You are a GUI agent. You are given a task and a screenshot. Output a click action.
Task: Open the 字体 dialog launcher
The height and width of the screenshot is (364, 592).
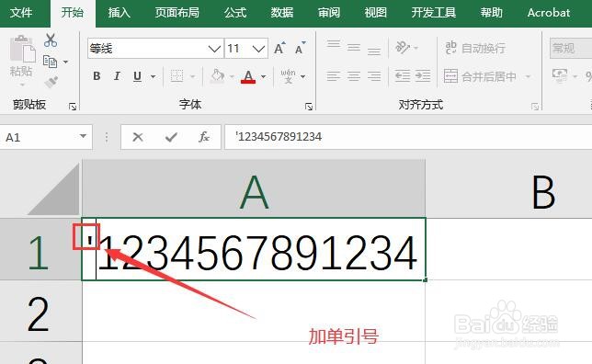click(309, 107)
